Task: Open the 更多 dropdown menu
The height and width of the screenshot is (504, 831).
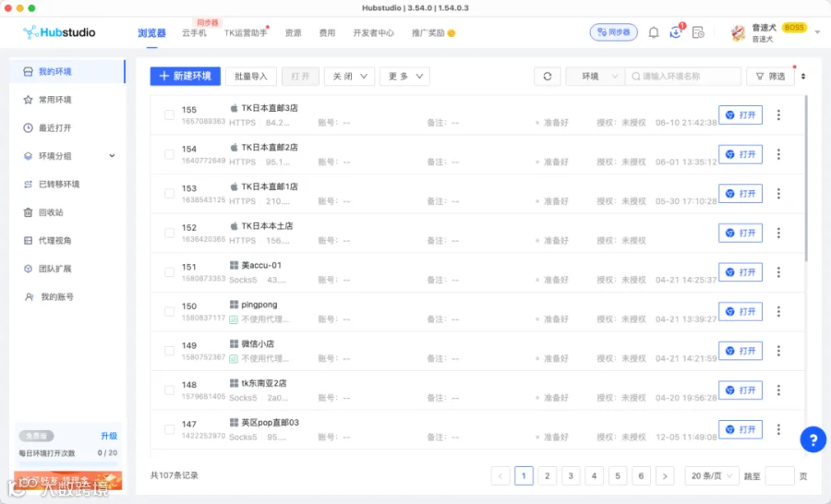Action: [405, 77]
